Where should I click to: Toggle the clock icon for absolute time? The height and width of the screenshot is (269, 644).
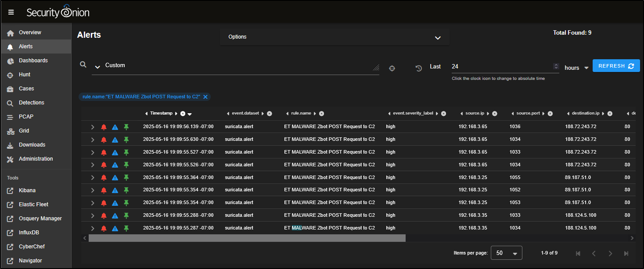419,68
